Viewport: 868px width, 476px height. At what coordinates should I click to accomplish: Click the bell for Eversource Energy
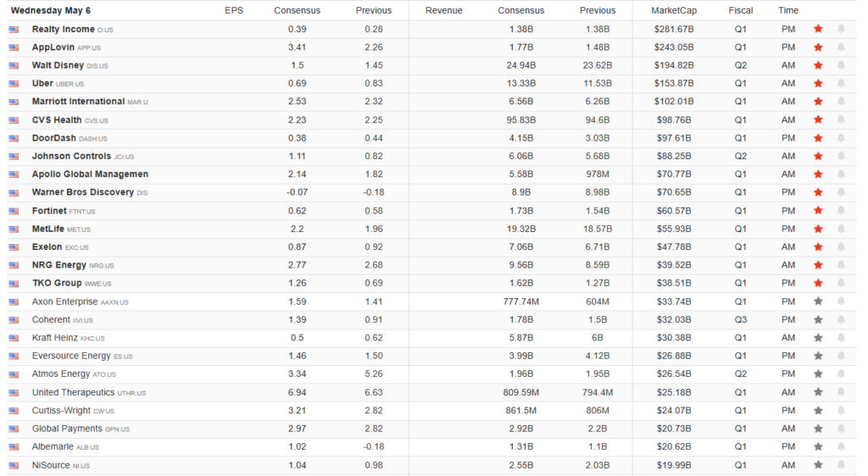tap(841, 356)
